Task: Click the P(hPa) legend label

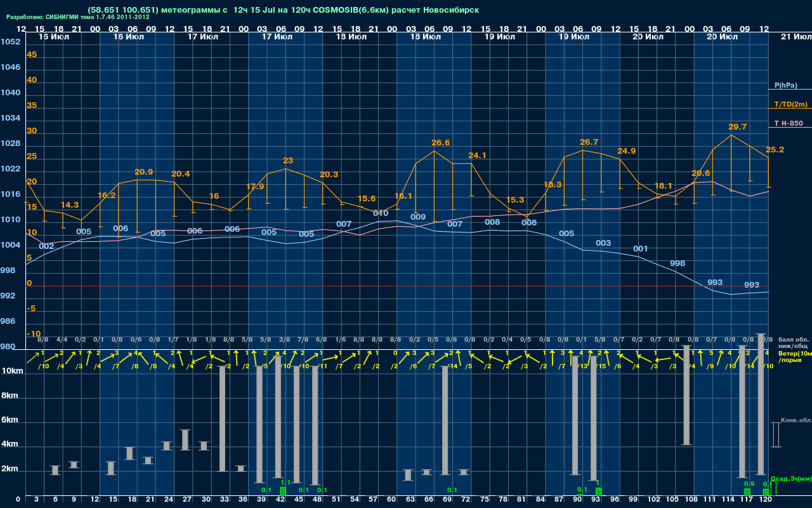Action: pyautogui.click(x=785, y=85)
